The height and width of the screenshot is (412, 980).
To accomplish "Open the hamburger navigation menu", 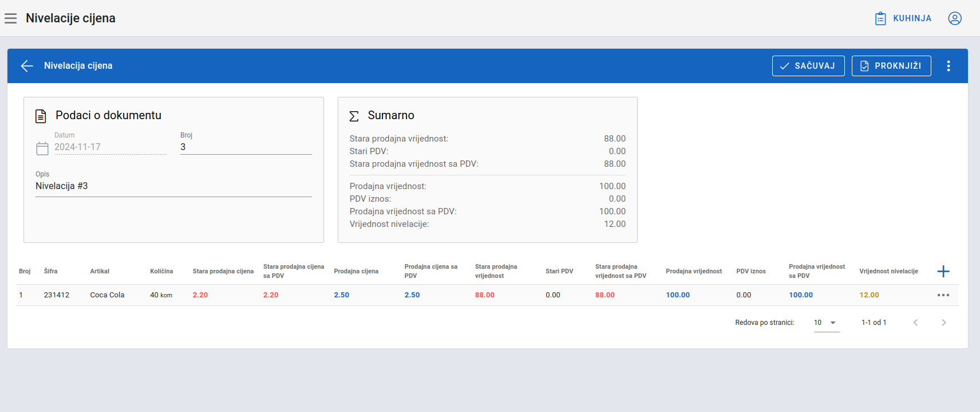I will pyautogui.click(x=10, y=18).
